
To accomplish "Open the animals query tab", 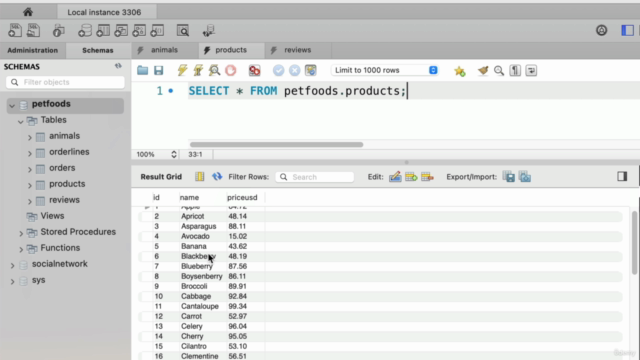I will (x=164, y=50).
